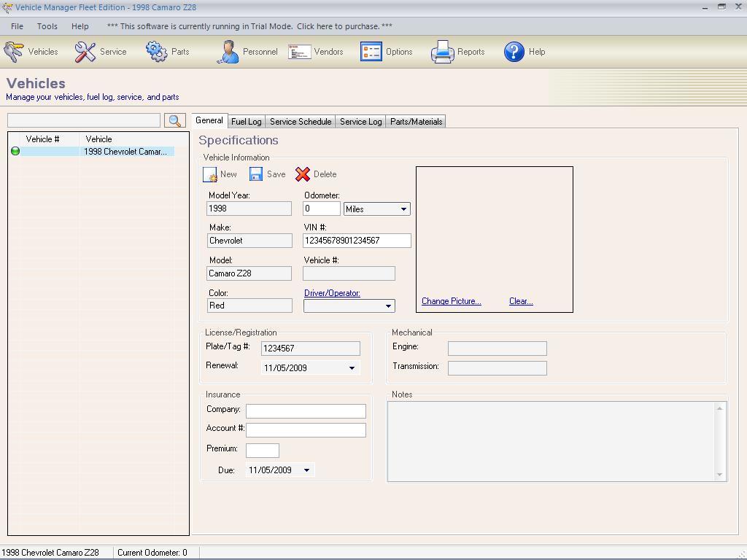Save vehicle using the disk icon
This screenshot has width=747, height=560.
pos(255,174)
